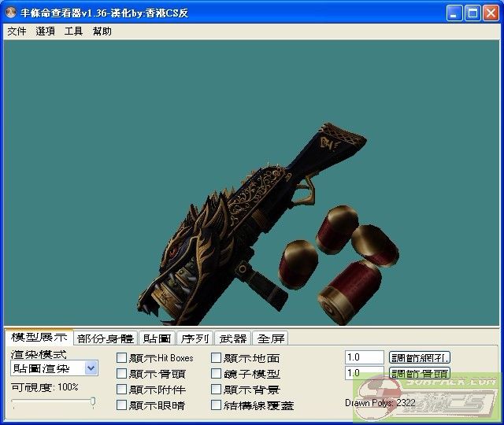This screenshot has width=504, height=425.
Task: Toggle the 顯示骨頭 checkbox
Action: (x=122, y=374)
